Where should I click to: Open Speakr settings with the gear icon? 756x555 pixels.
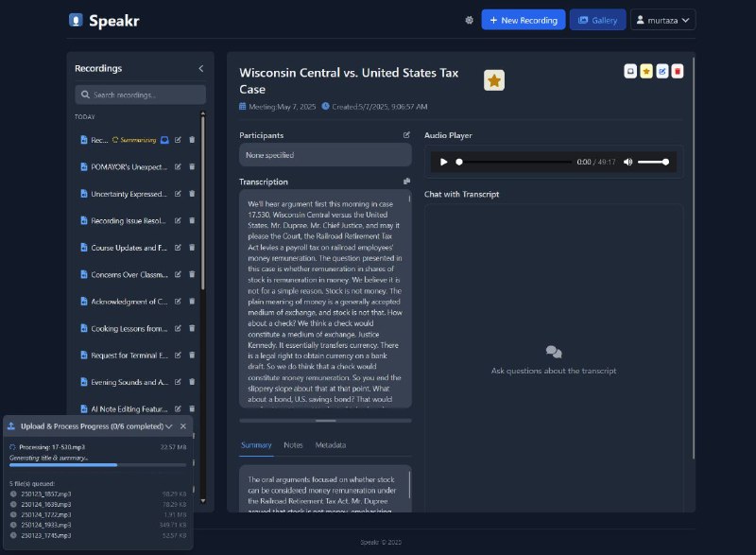tap(470, 19)
